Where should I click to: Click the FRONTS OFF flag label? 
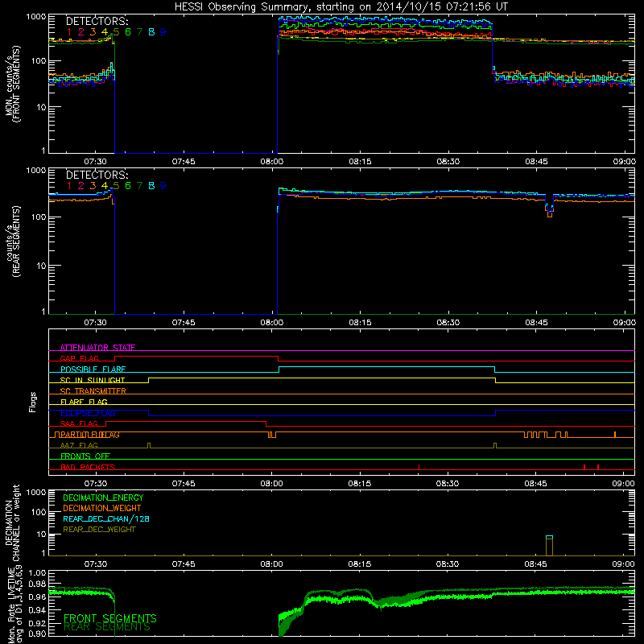(85, 456)
